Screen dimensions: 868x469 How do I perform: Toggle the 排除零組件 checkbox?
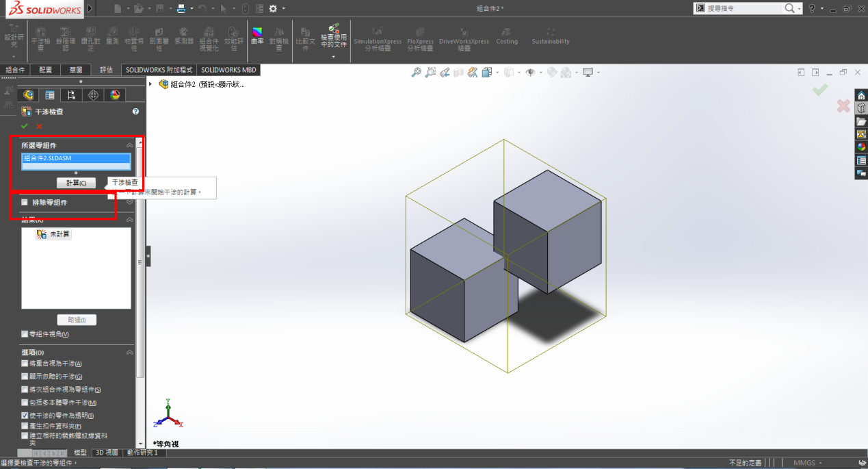click(x=25, y=203)
